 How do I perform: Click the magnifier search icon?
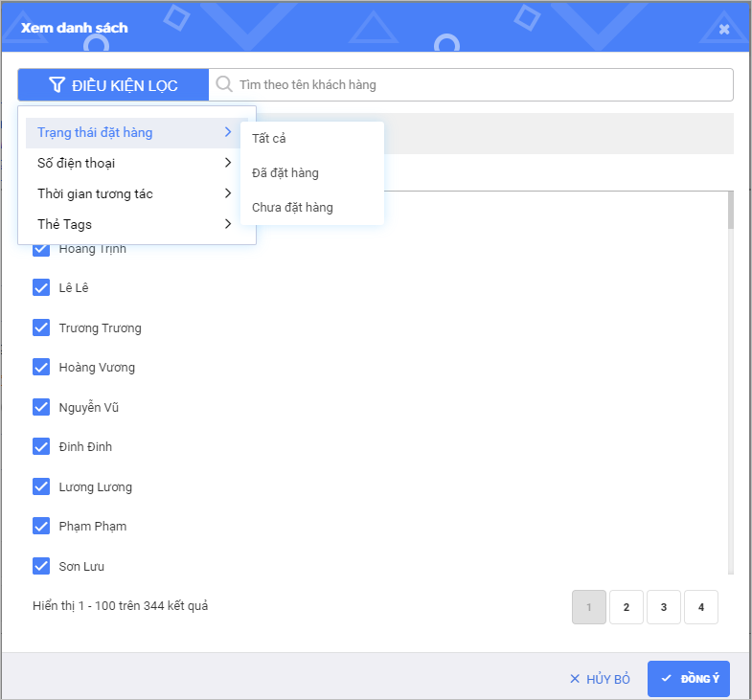tap(224, 84)
